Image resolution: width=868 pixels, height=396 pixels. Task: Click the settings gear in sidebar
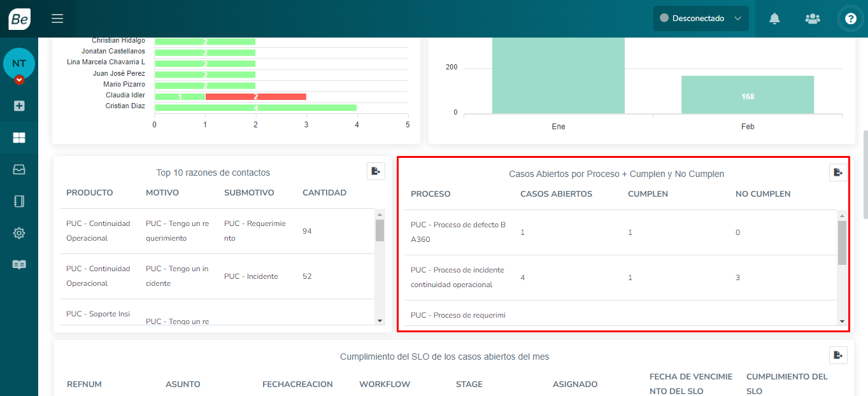pos(19,233)
